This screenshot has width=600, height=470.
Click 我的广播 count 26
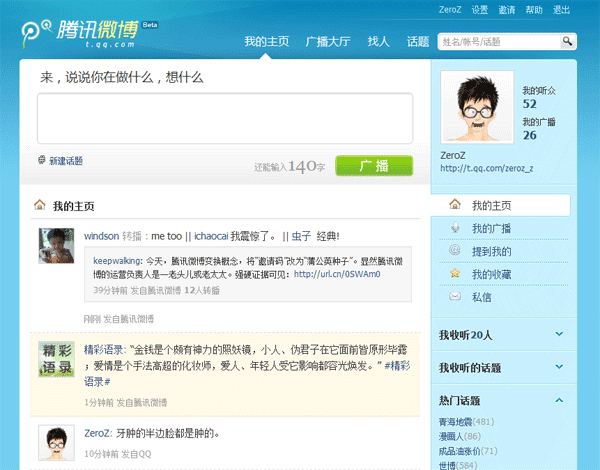530,135
